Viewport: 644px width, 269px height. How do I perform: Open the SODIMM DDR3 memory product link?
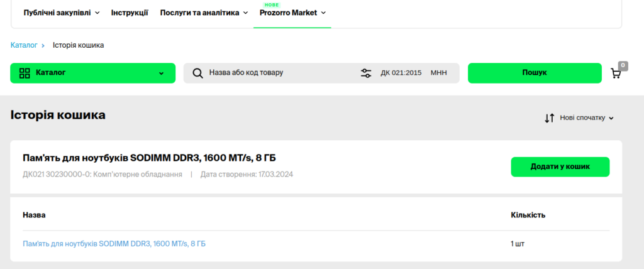(x=114, y=243)
